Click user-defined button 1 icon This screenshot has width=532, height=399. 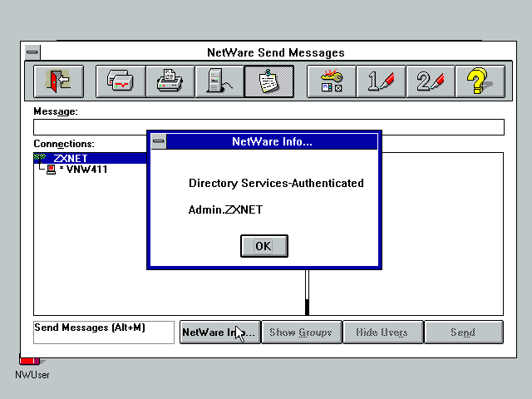[381, 81]
